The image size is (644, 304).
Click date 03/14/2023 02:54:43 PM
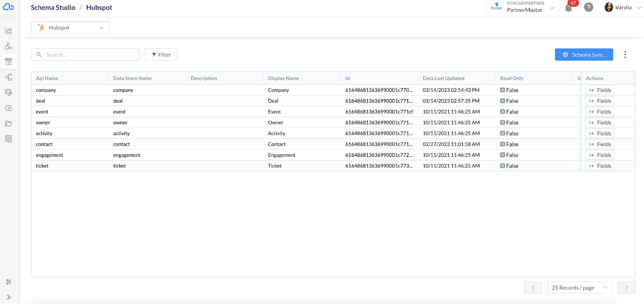click(451, 90)
